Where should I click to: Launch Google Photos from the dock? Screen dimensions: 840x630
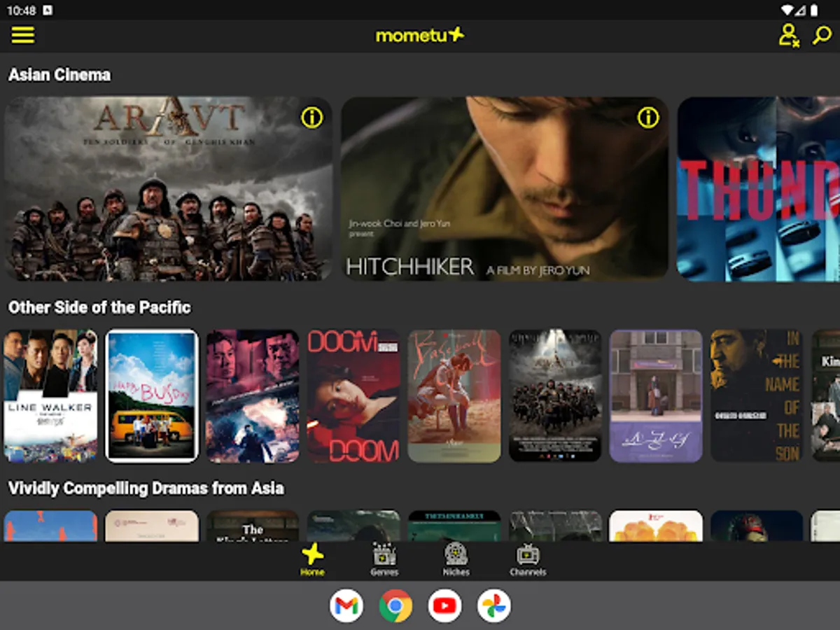[x=493, y=606]
